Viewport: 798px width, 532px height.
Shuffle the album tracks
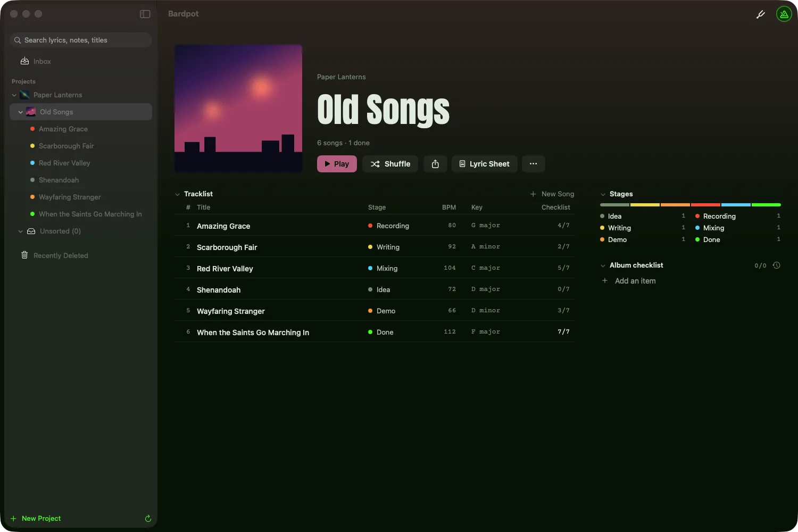pos(390,164)
